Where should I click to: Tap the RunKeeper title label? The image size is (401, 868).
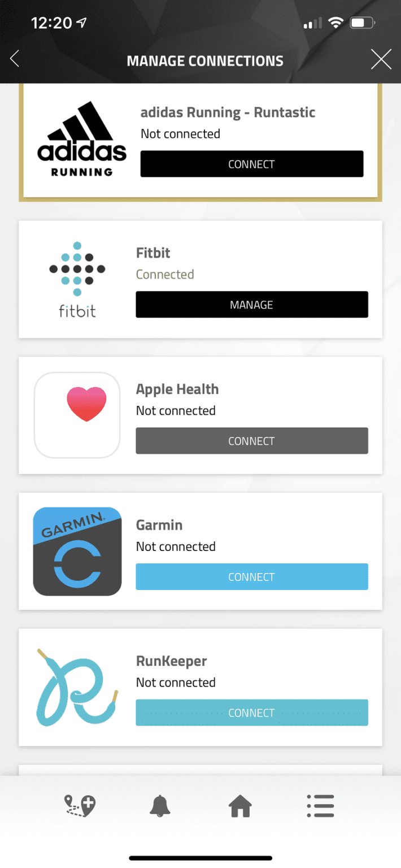172,661
